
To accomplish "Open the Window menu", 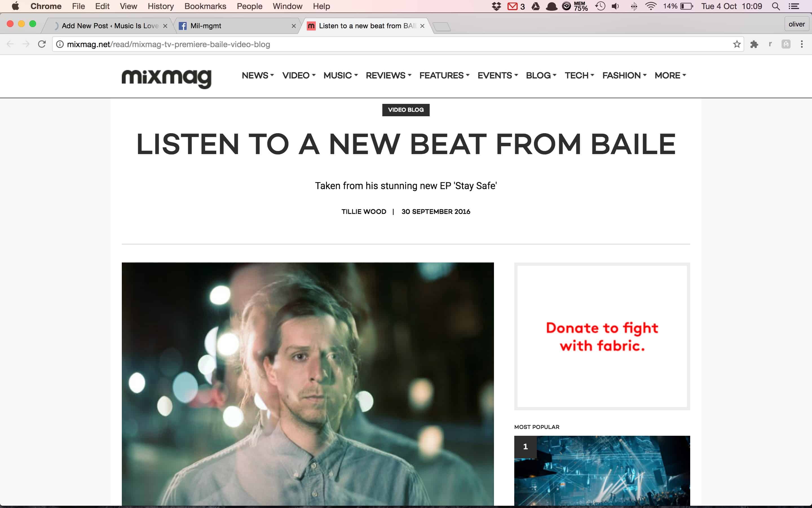I will coord(288,6).
